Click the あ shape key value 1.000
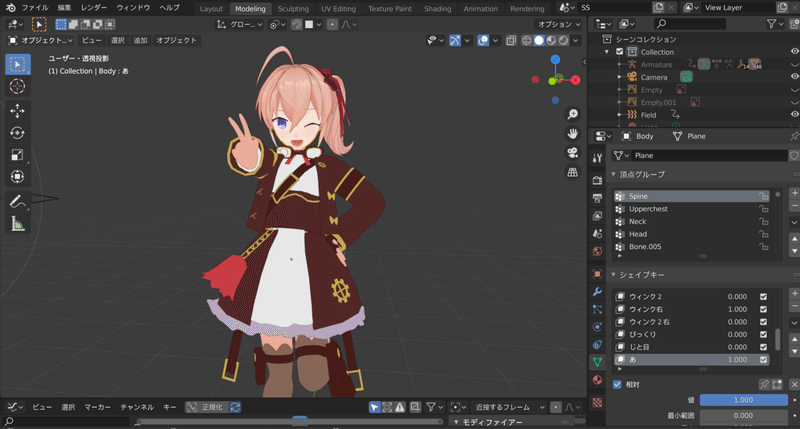 (737, 360)
